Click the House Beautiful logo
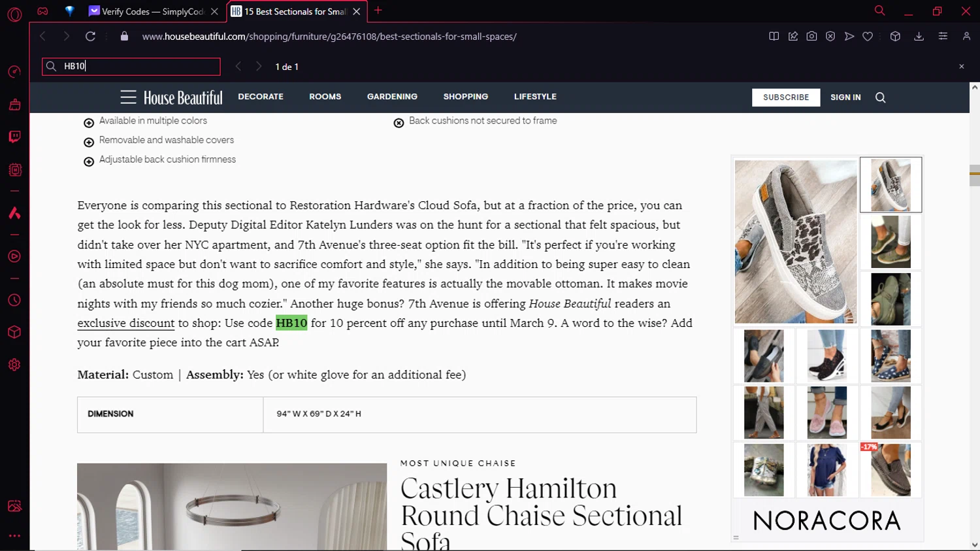980x551 pixels. pyautogui.click(x=183, y=98)
